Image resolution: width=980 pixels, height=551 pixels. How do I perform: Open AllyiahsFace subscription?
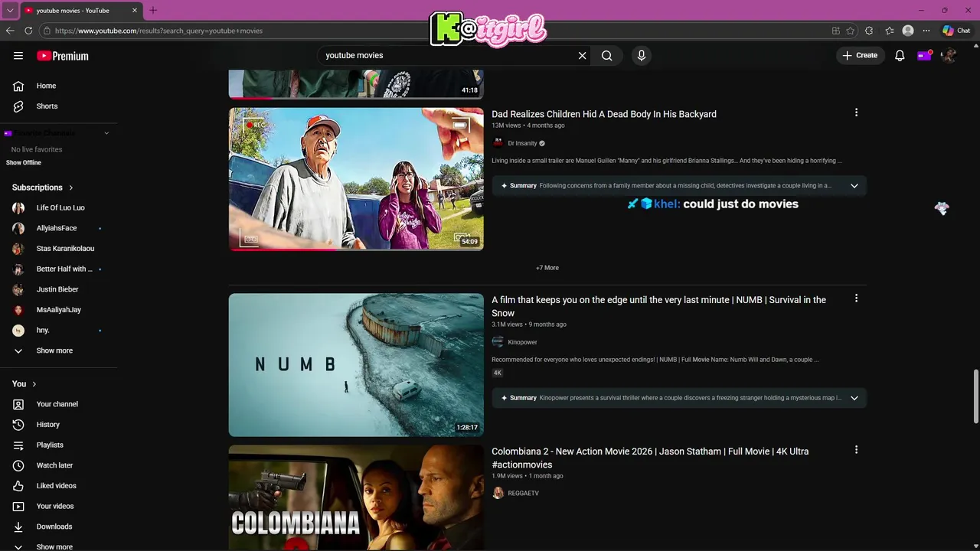coord(58,228)
